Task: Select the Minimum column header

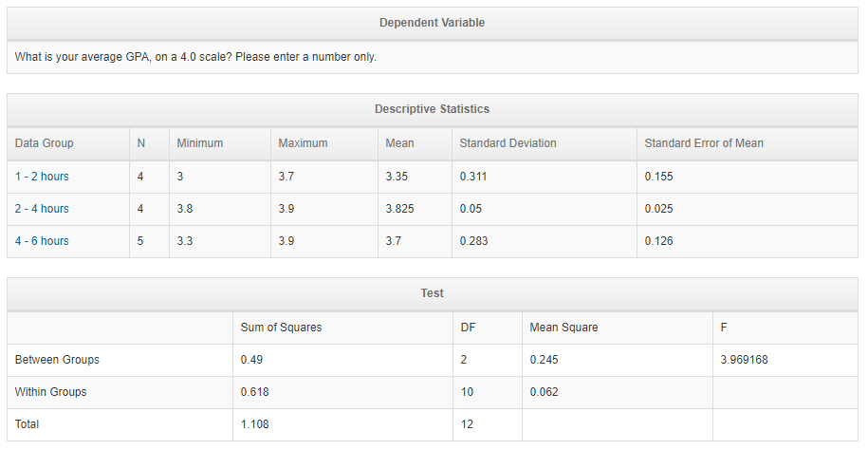Action: tap(200, 143)
